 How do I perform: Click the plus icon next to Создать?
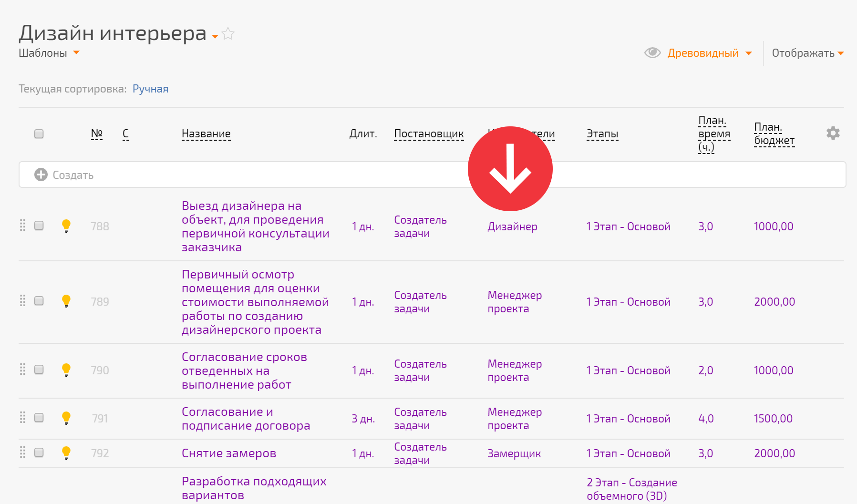[x=41, y=175]
